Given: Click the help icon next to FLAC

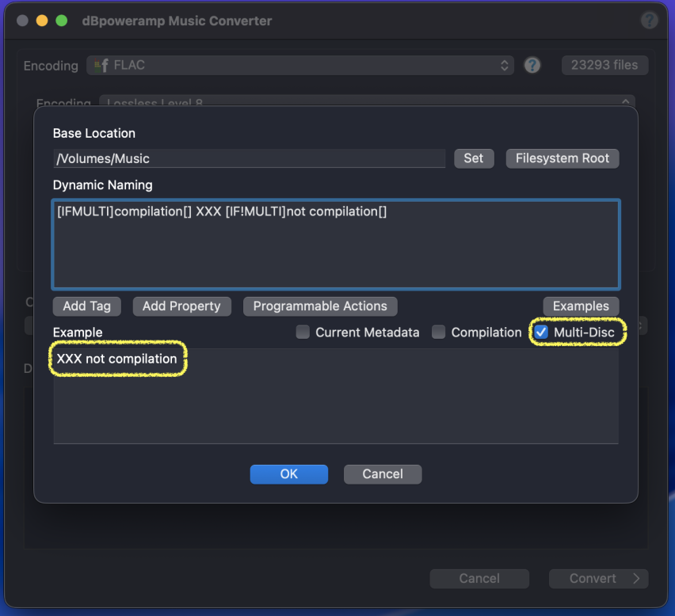Looking at the screenshot, I should pos(532,66).
